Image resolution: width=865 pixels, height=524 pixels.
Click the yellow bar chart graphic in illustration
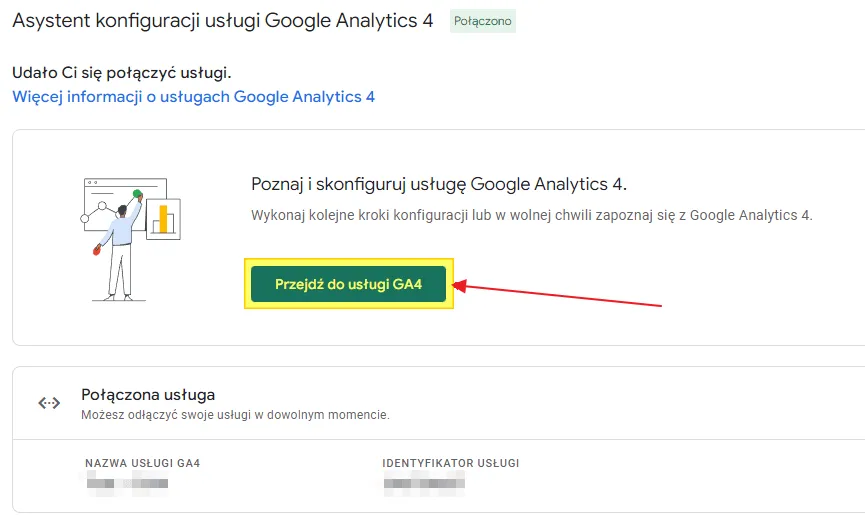click(163, 218)
